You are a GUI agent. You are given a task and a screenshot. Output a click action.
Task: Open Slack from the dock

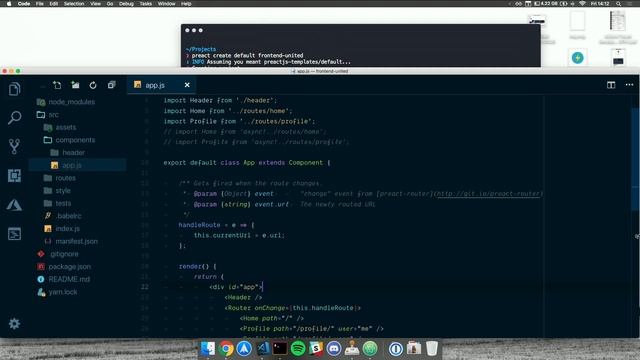(x=316, y=348)
